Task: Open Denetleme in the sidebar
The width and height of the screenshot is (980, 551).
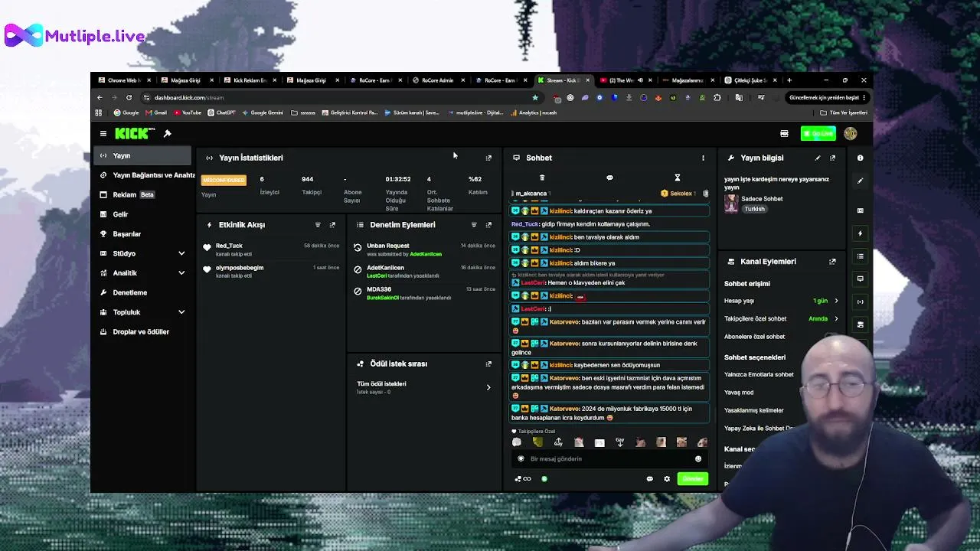Action: pyautogui.click(x=144, y=292)
